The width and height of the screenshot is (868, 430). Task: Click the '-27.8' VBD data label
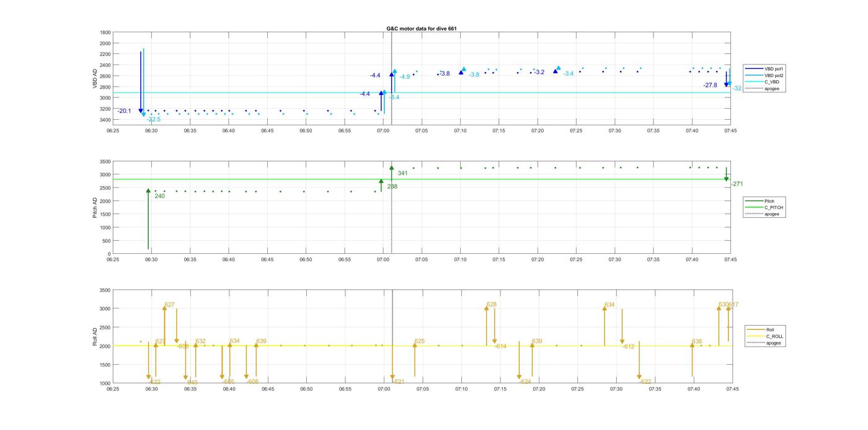coord(711,86)
